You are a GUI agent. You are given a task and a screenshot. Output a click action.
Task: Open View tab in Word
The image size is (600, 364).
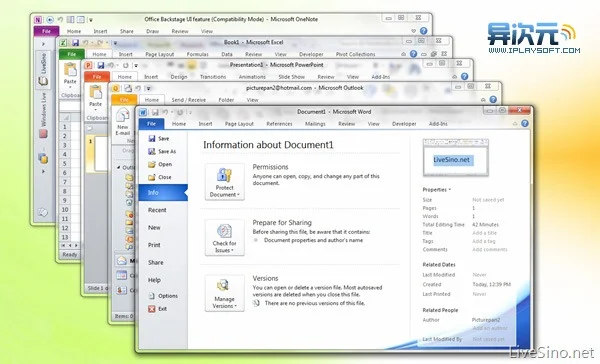point(373,124)
